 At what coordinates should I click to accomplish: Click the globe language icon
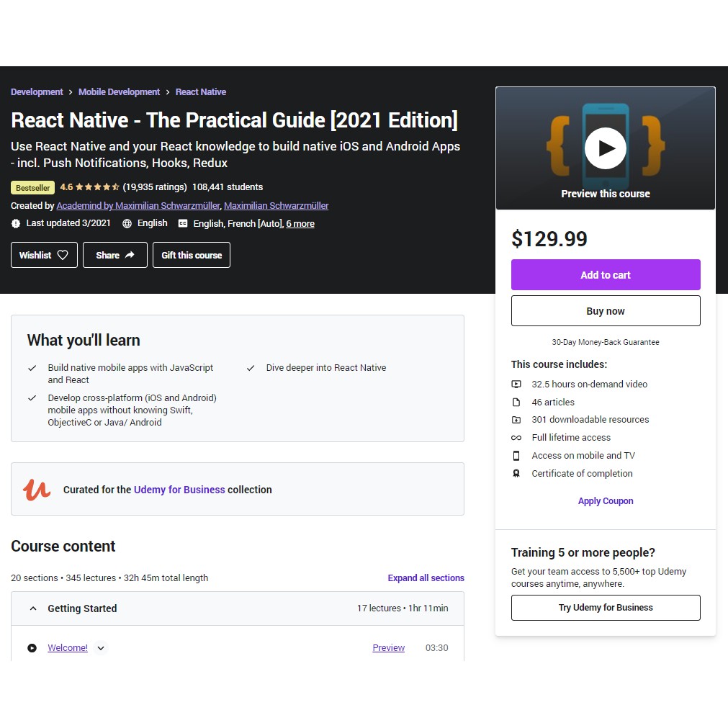[x=127, y=224]
